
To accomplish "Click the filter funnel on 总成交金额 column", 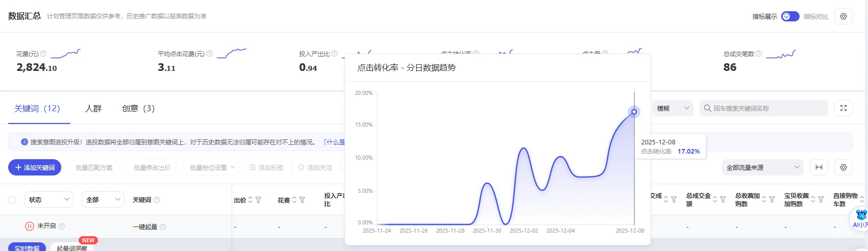I will tap(723, 199).
